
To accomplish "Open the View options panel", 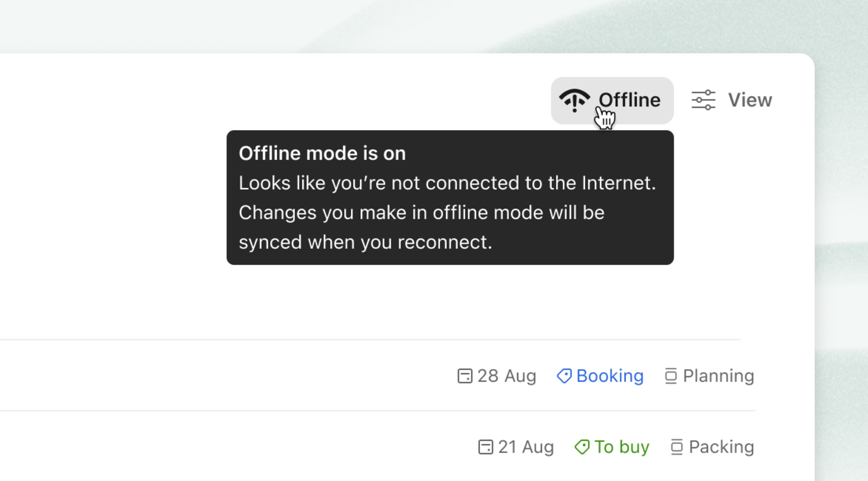I will tap(735, 100).
